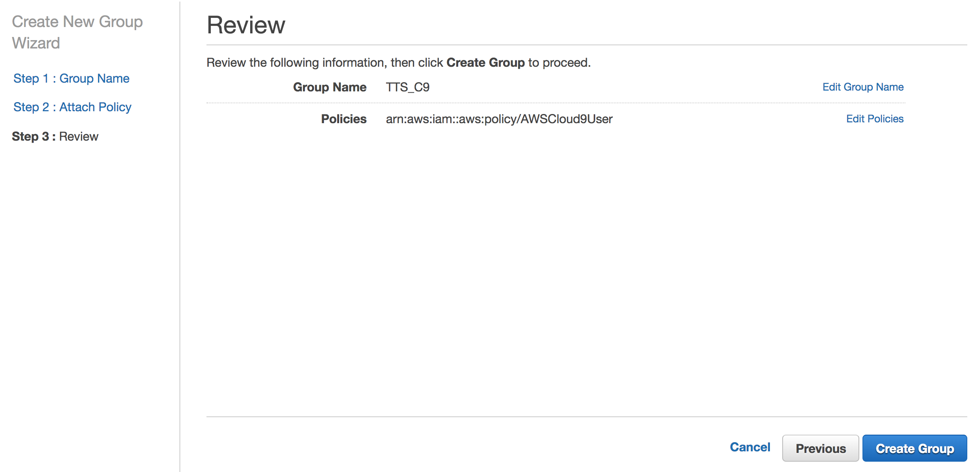The width and height of the screenshot is (980, 472).
Task: Click the Edit Group Name link
Action: [862, 87]
